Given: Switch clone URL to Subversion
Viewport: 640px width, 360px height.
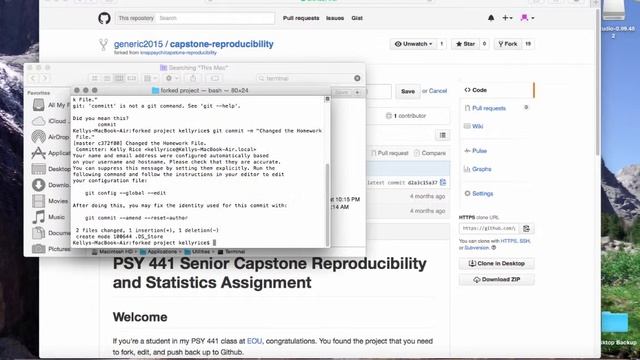Looking at the screenshot, I should pyautogui.click(x=477, y=248).
